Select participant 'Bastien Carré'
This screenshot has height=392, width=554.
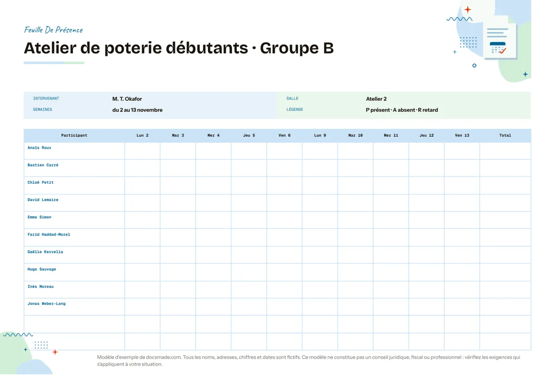43,165
